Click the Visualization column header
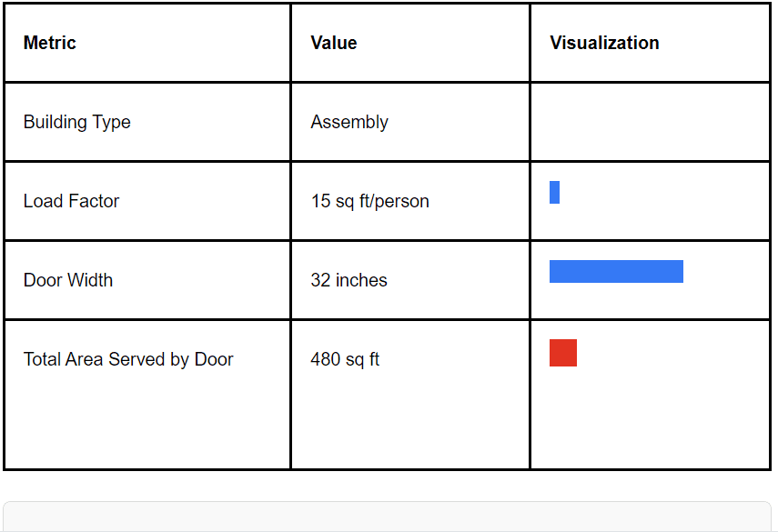 [604, 43]
